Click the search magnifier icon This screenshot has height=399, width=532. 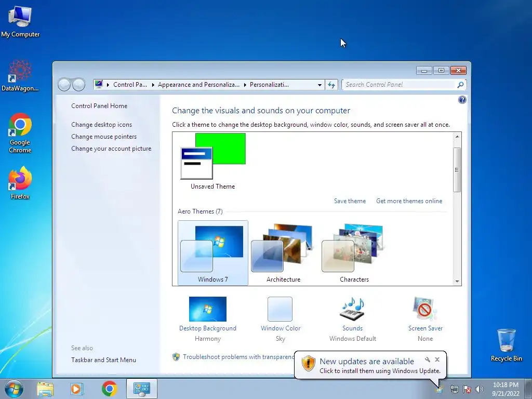(x=460, y=85)
